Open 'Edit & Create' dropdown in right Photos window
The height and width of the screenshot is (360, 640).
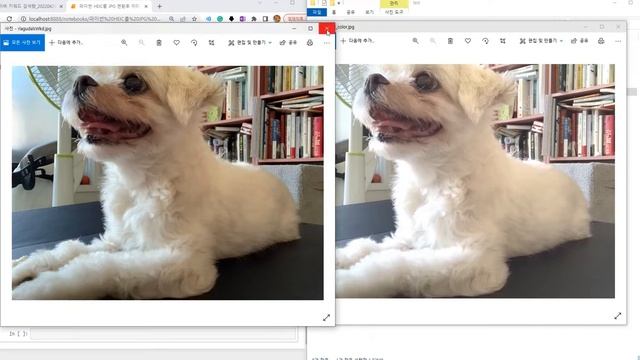[541, 41]
